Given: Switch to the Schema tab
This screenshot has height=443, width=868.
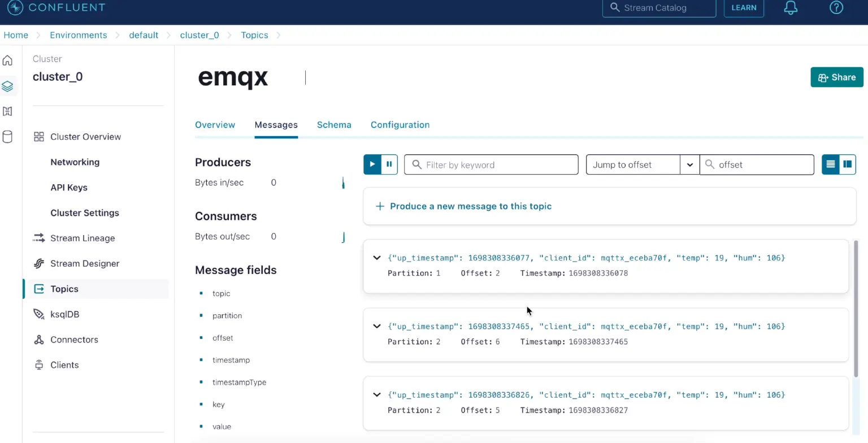Looking at the screenshot, I should pos(334,125).
